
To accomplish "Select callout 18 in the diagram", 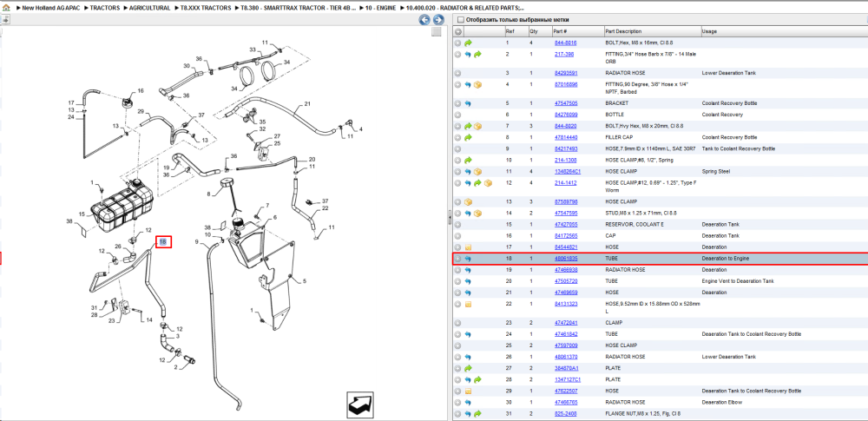I will point(163,241).
